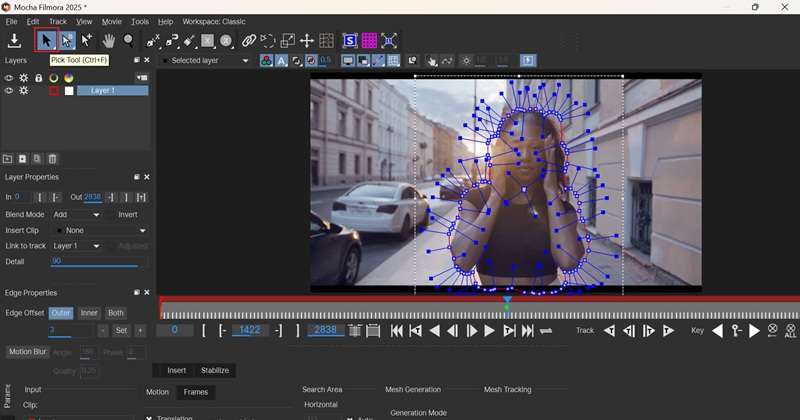Choose the Create Bezier Layer tool

pos(172,40)
